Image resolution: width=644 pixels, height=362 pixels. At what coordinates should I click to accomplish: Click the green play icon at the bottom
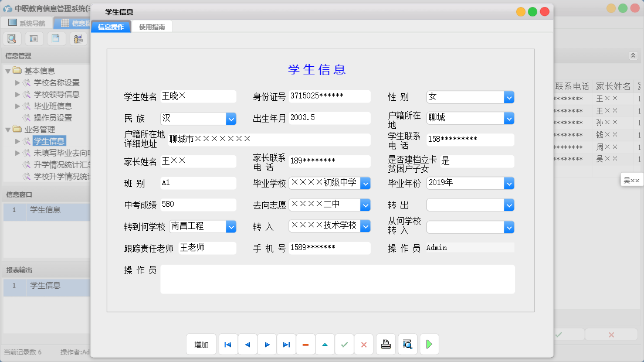[x=429, y=344]
